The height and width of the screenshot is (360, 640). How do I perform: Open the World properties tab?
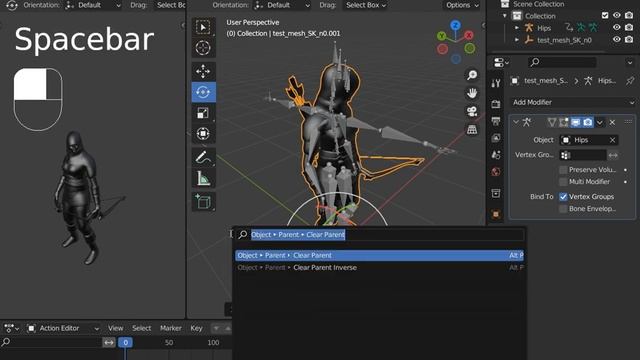pos(496,171)
